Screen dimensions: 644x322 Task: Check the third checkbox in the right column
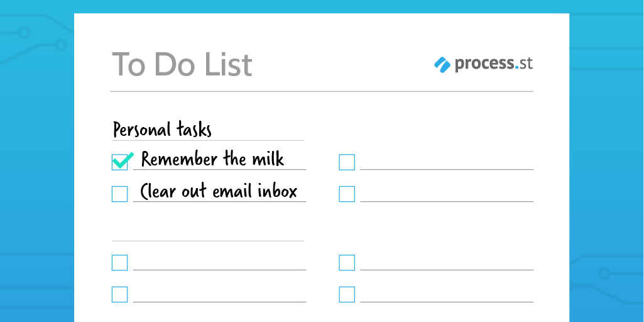pyautogui.click(x=347, y=262)
